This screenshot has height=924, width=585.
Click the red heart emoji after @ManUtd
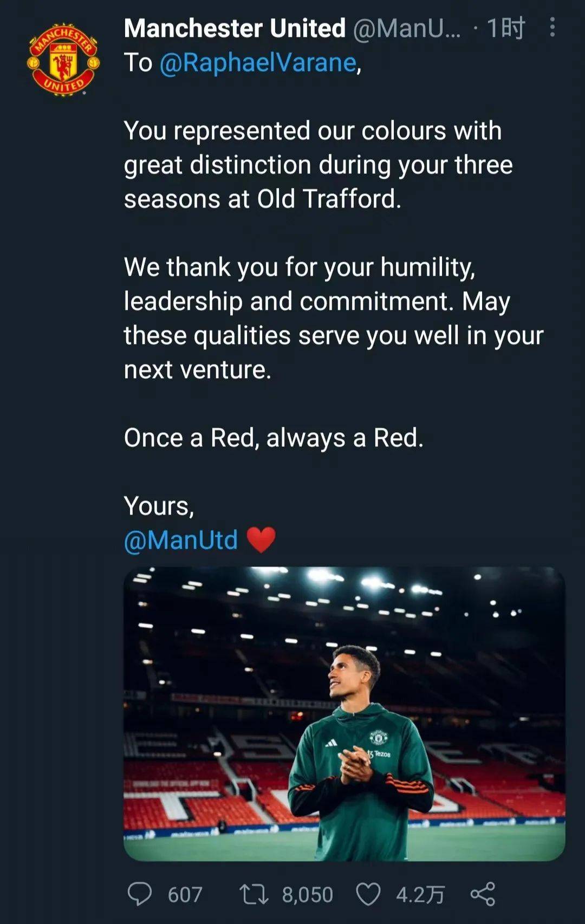(261, 540)
